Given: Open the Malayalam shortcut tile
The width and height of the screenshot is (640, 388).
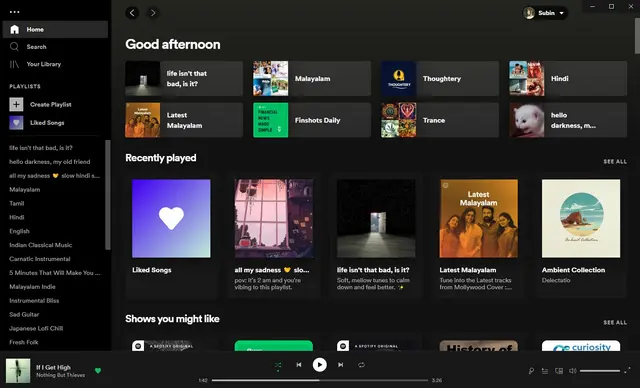Looking at the screenshot, I should pyautogui.click(x=312, y=78).
